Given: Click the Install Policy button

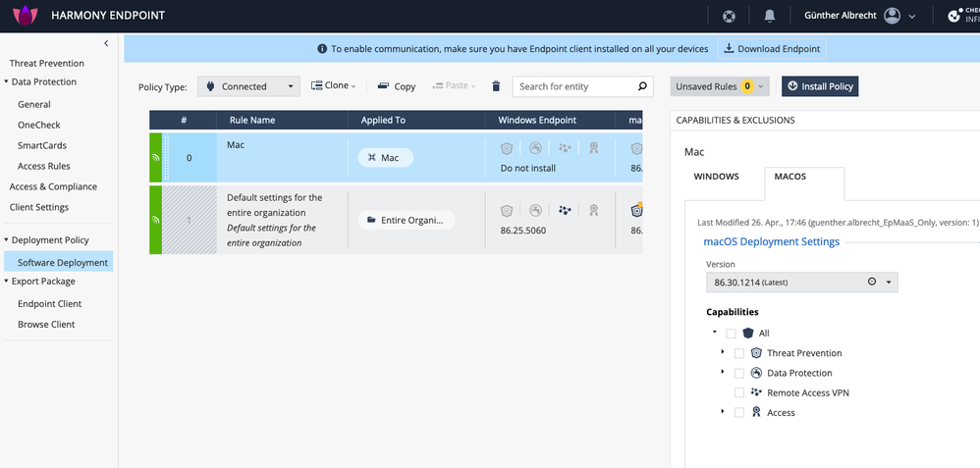Looking at the screenshot, I should pos(820,86).
